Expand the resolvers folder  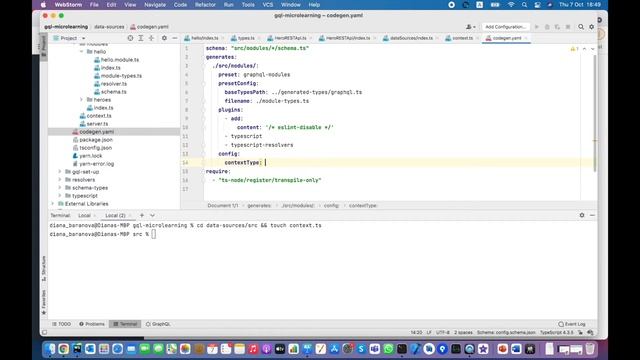(60, 180)
